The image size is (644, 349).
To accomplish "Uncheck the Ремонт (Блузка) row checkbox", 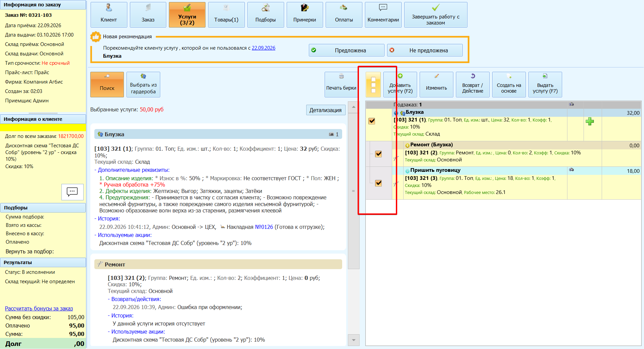I will point(378,154).
